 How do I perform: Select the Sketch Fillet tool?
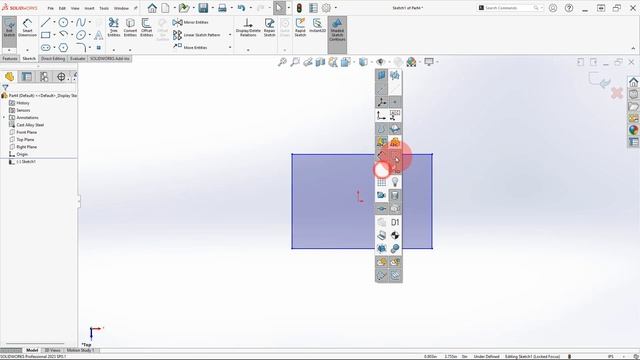tap(81, 48)
